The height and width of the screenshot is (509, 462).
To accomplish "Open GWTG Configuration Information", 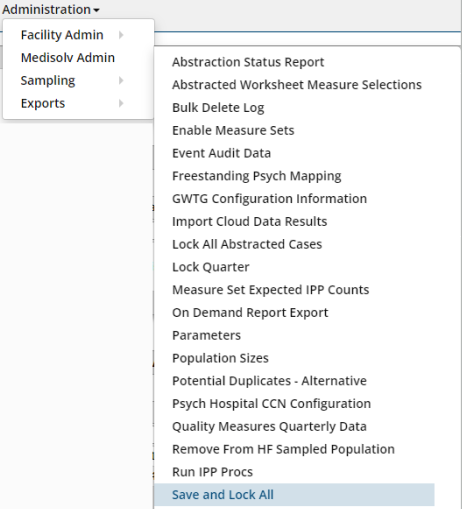I will pyautogui.click(x=269, y=199).
